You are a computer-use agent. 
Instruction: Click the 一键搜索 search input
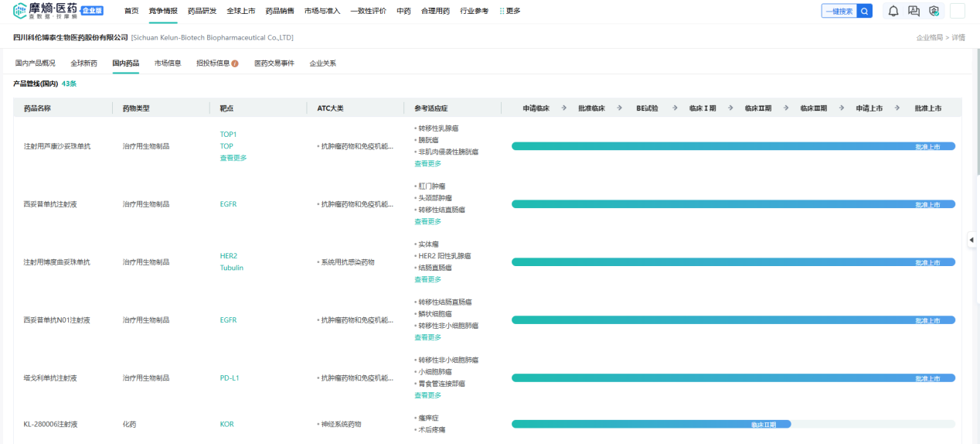tap(839, 11)
